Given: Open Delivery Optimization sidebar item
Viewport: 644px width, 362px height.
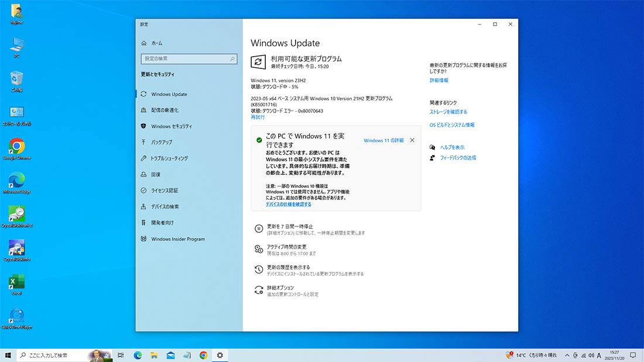Looking at the screenshot, I should tap(165, 110).
